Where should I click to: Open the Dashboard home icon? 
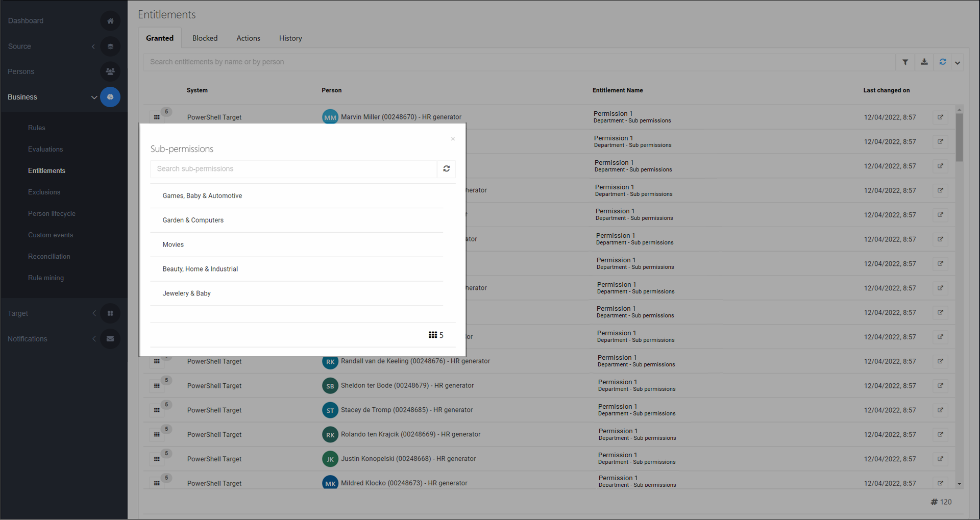pyautogui.click(x=110, y=21)
